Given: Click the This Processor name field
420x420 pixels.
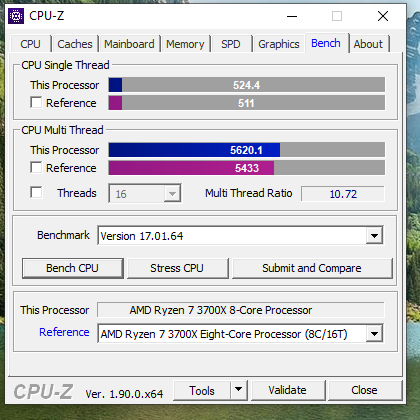Looking at the screenshot, I should coord(241,310).
